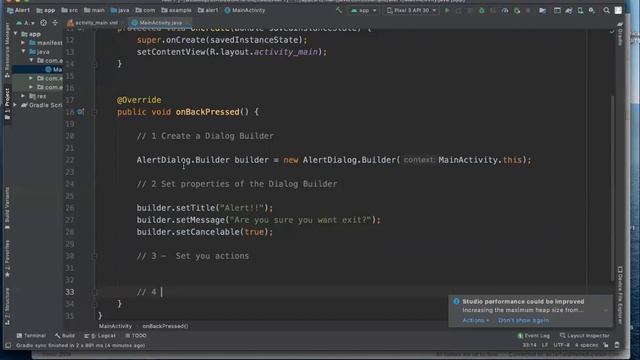Click the UTF-8 encoding in status bar
Screen dimensions: 640x360
point(561,345)
